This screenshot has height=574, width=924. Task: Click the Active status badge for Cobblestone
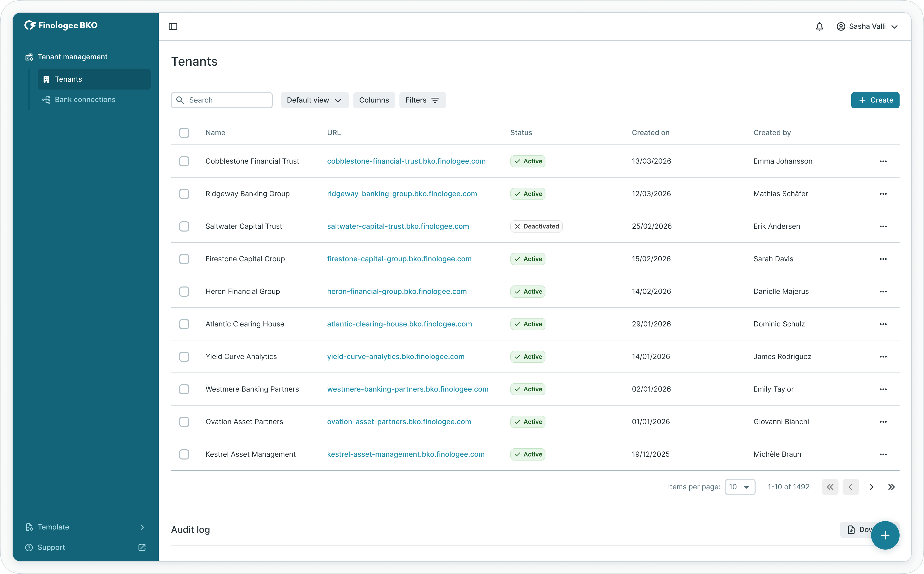pyautogui.click(x=527, y=161)
